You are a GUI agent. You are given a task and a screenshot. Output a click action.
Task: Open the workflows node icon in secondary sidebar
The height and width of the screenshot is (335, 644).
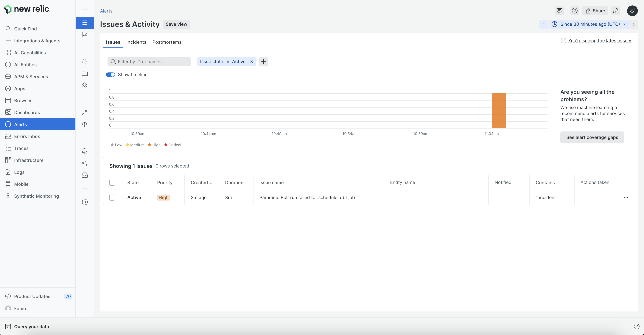click(x=85, y=163)
